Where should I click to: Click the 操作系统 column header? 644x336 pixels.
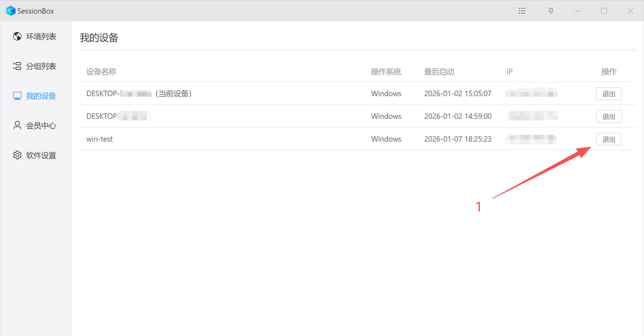tap(386, 72)
